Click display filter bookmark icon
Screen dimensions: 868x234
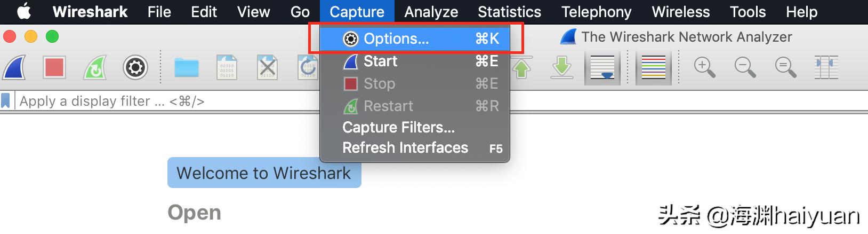[x=6, y=101]
